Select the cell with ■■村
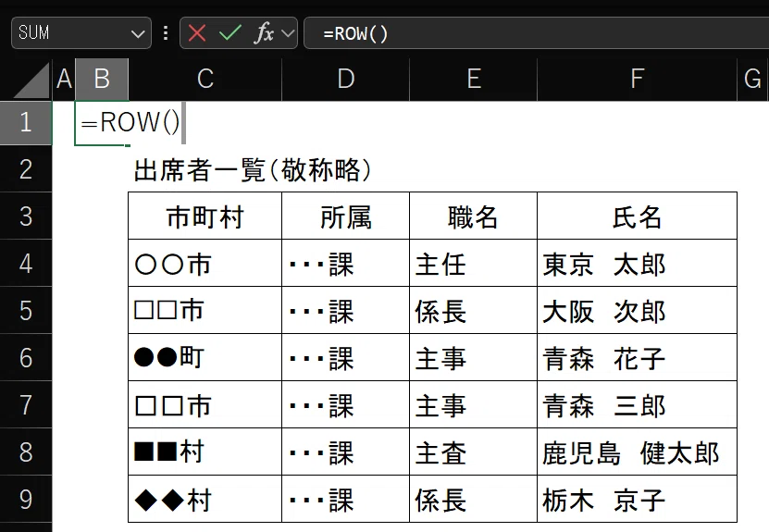This screenshot has height=532, width=769. (x=205, y=452)
